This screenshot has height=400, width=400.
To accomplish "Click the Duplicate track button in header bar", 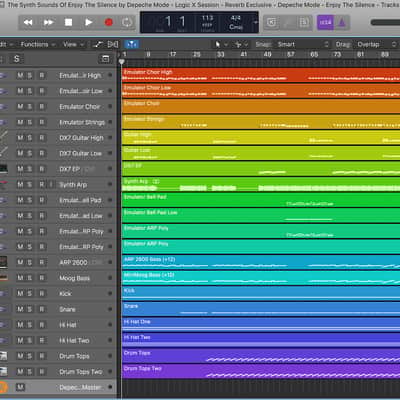I will pos(105,59).
